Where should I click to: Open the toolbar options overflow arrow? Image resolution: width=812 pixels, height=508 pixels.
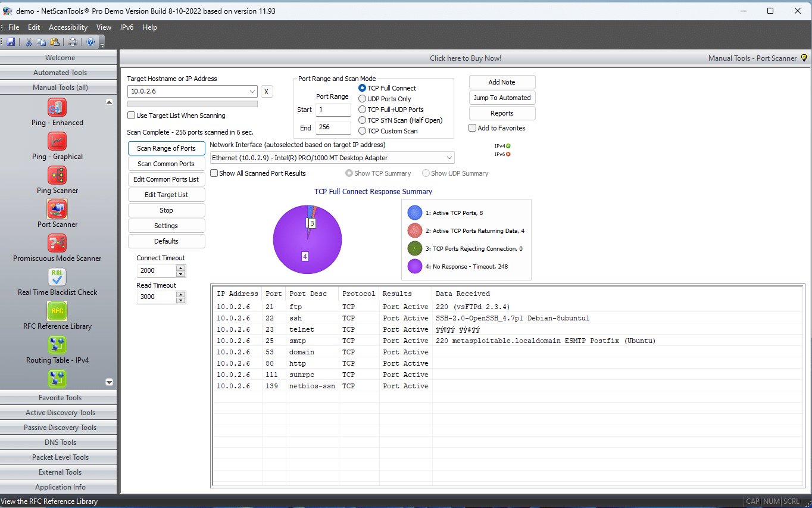(x=102, y=43)
